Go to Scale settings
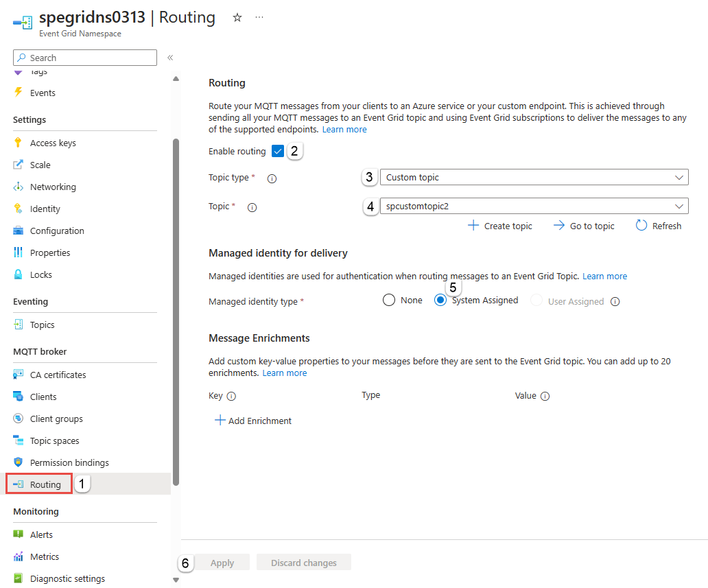Viewport: 708px width, 588px height. pyautogui.click(x=40, y=165)
